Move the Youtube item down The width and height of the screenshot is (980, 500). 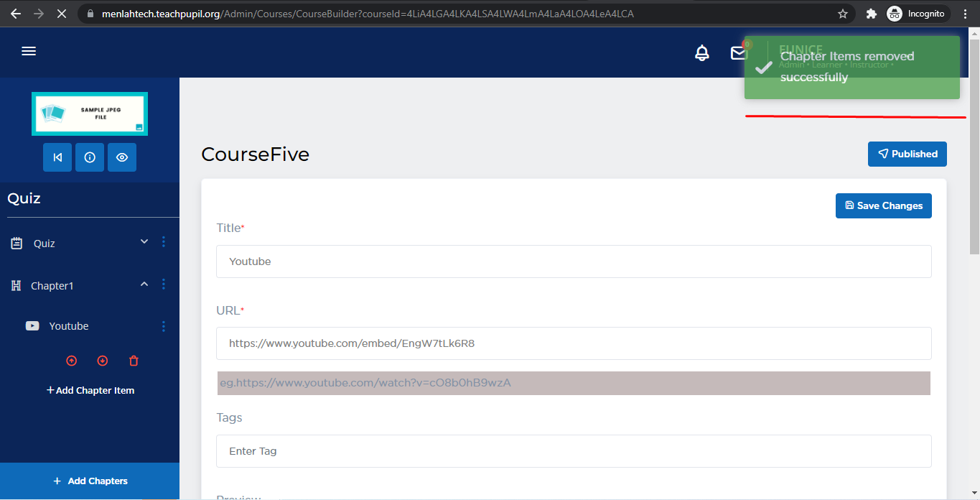(x=102, y=361)
